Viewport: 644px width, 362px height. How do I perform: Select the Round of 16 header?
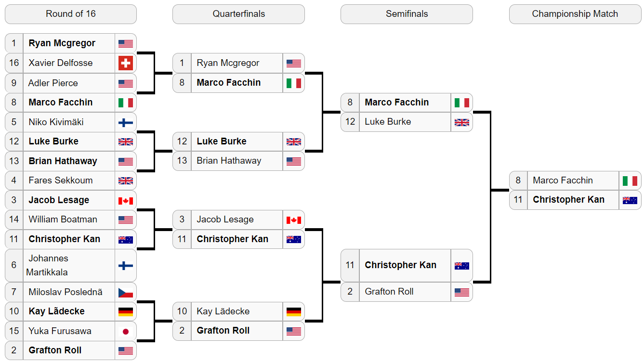pos(71,14)
